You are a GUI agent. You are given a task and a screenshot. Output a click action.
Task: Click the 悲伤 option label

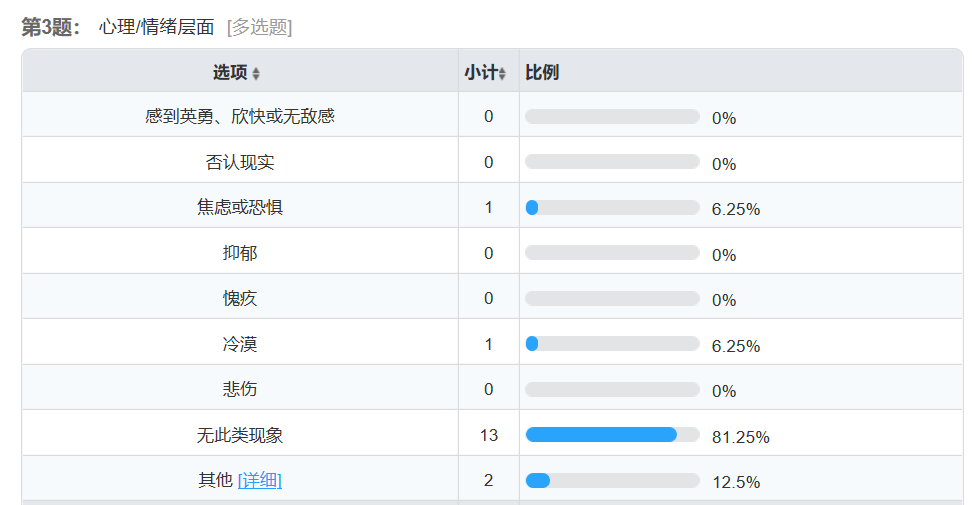(240, 389)
